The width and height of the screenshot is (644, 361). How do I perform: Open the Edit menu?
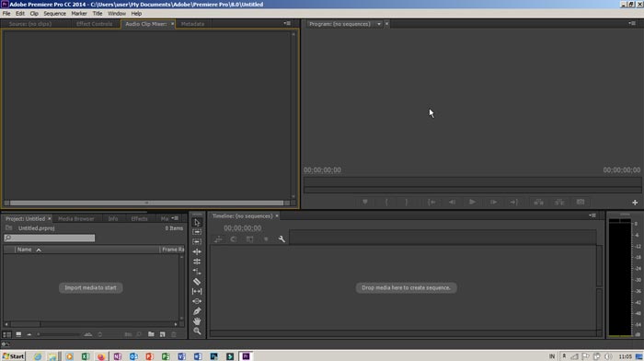(20, 14)
